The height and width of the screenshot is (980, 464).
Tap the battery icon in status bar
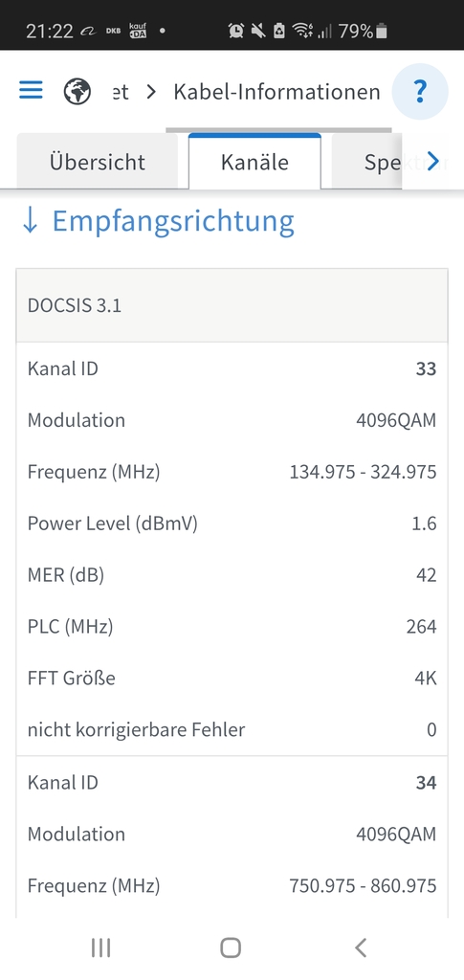point(382,31)
